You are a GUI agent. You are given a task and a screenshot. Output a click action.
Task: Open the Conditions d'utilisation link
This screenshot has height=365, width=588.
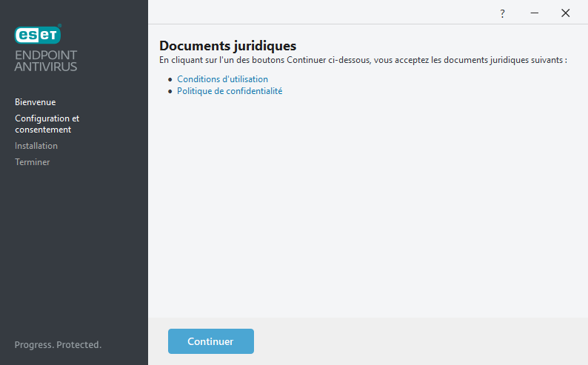pos(222,79)
